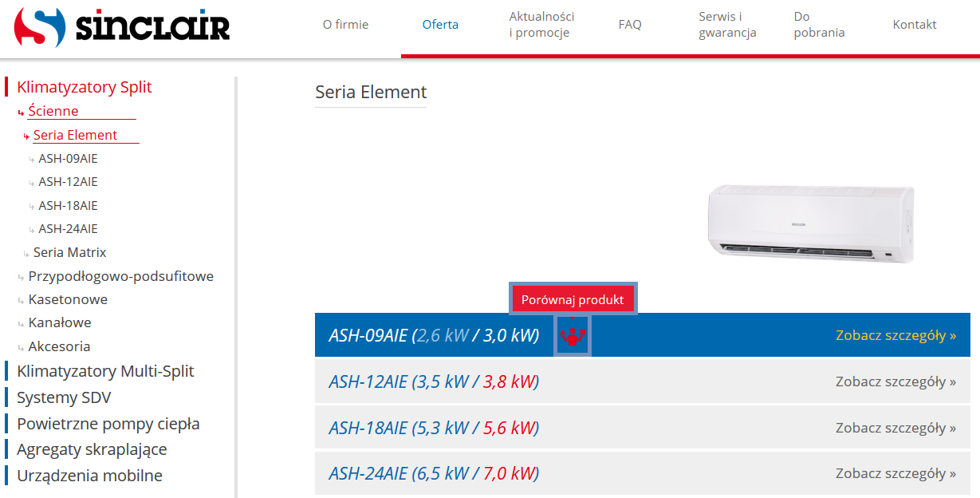Screen dimensions: 980x498
Task: Open Przypodłogowo-podsufitowe category
Action: point(120,276)
